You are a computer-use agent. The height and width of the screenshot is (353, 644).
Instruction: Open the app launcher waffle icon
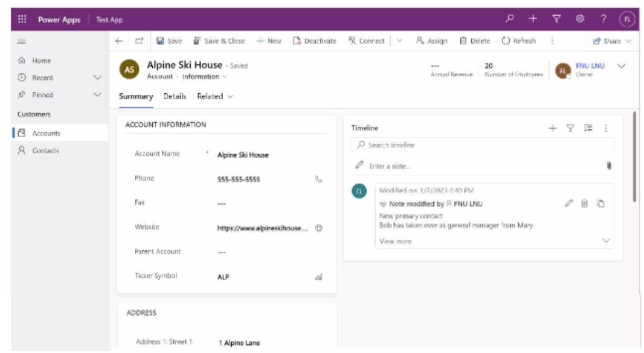22,19
